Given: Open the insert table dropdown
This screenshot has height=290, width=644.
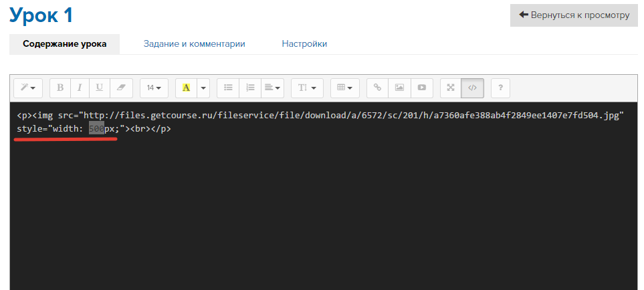Looking at the screenshot, I should 345,88.
